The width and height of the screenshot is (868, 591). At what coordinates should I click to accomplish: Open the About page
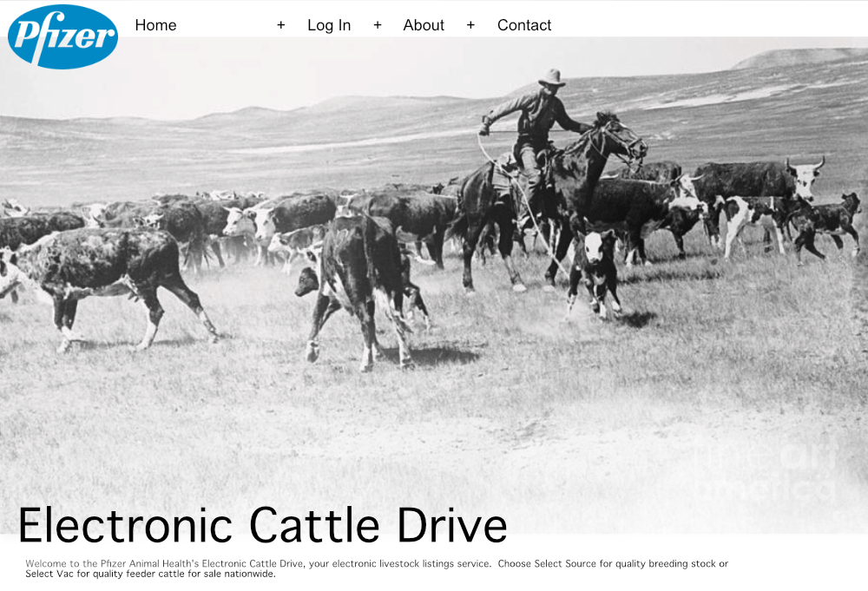[x=424, y=25]
